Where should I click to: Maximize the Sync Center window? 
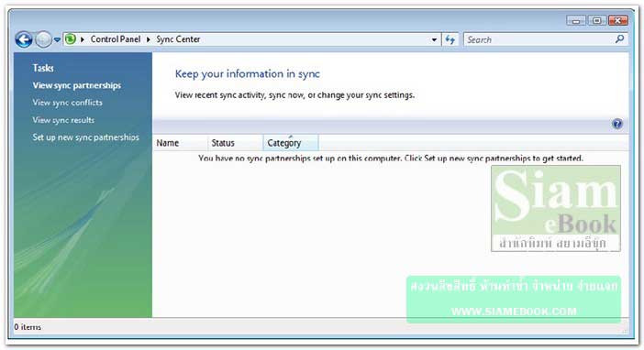[597, 20]
